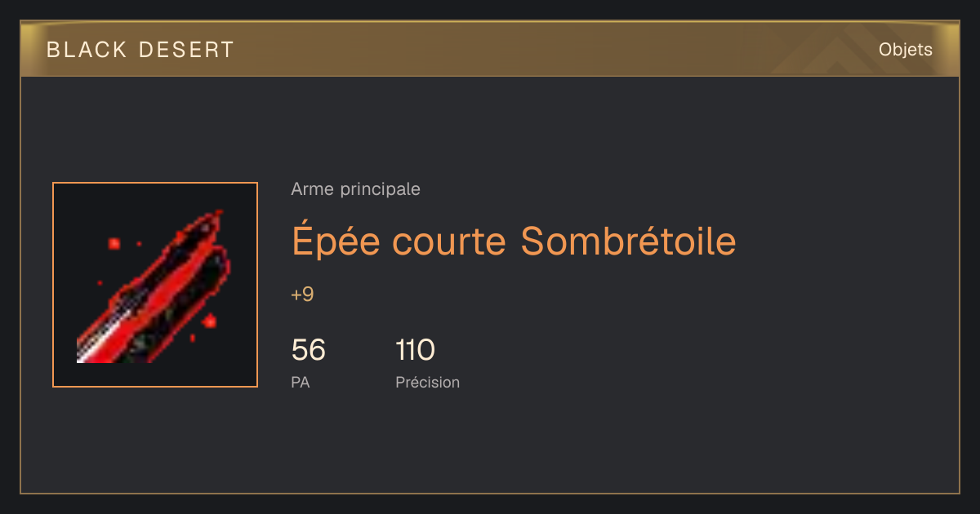The height and width of the screenshot is (514, 980).
Task: Select the +9 enhancement level text
Action: [x=302, y=295]
